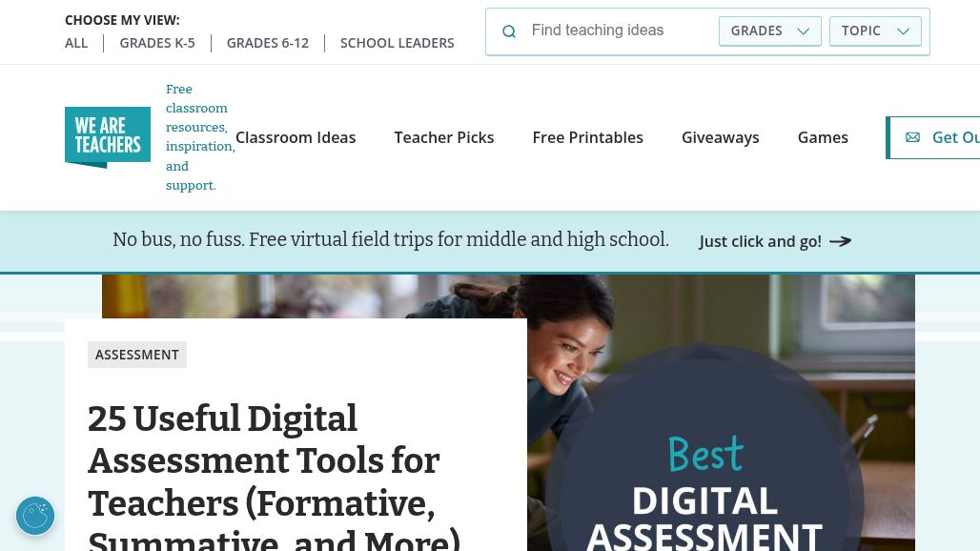
Task: Open the Teacher Picks menu
Action: pyautogui.click(x=444, y=137)
